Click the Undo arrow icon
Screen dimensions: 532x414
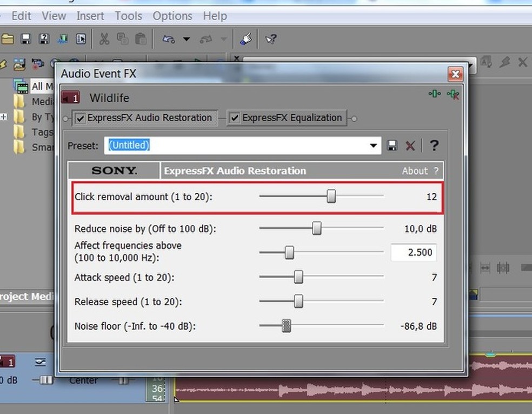pyautogui.click(x=168, y=39)
